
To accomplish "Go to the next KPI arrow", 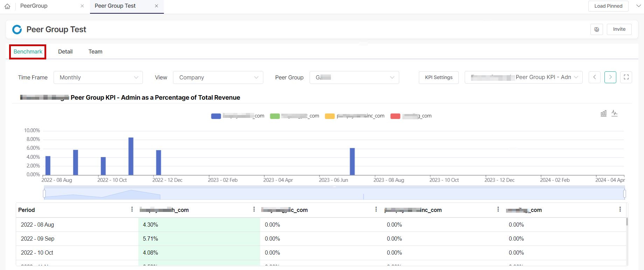I will (610, 77).
